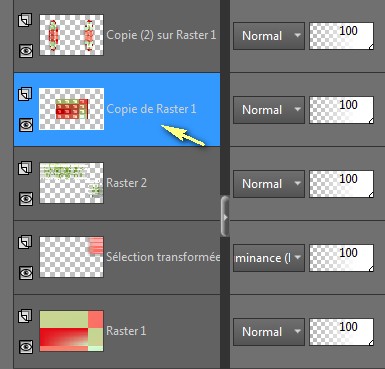Hide the Raster 1 layer

[26, 347]
